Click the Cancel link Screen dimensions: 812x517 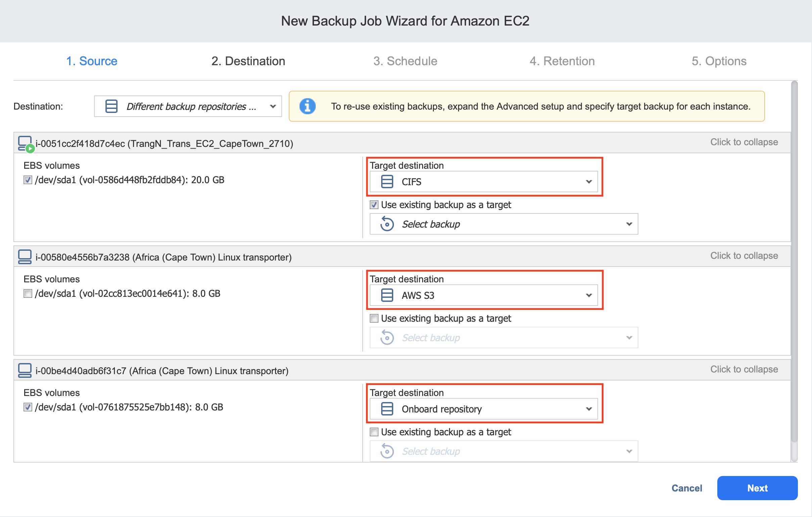[686, 488]
